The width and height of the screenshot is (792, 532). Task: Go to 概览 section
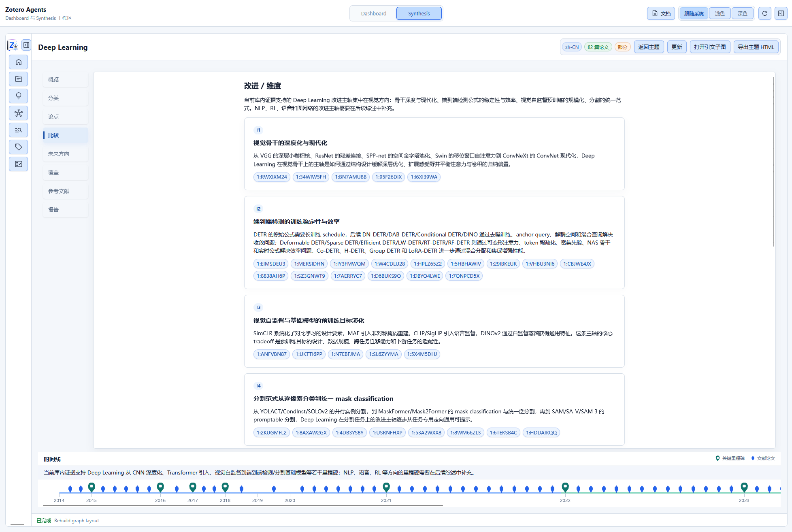click(66, 79)
